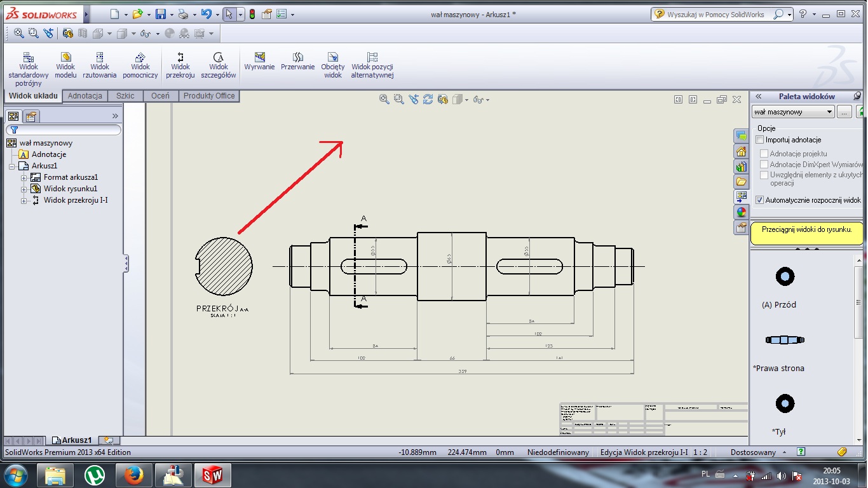Click the New document icon

[x=114, y=14]
